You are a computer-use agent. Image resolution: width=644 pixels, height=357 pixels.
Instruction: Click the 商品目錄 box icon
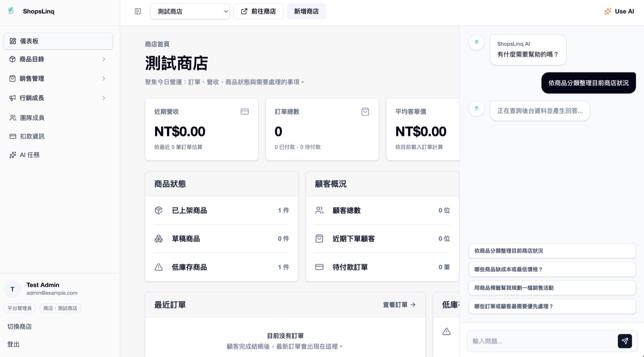point(12,59)
